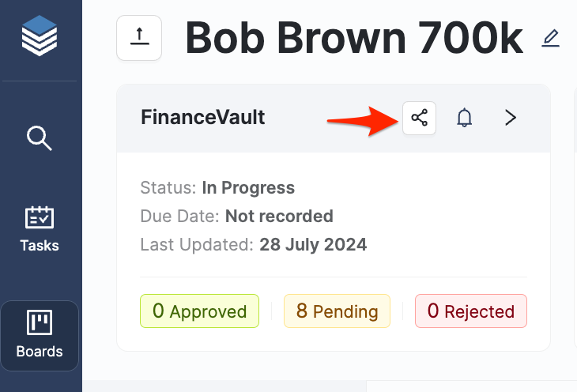Click the Bob Brown 700k heading

(354, 37)
